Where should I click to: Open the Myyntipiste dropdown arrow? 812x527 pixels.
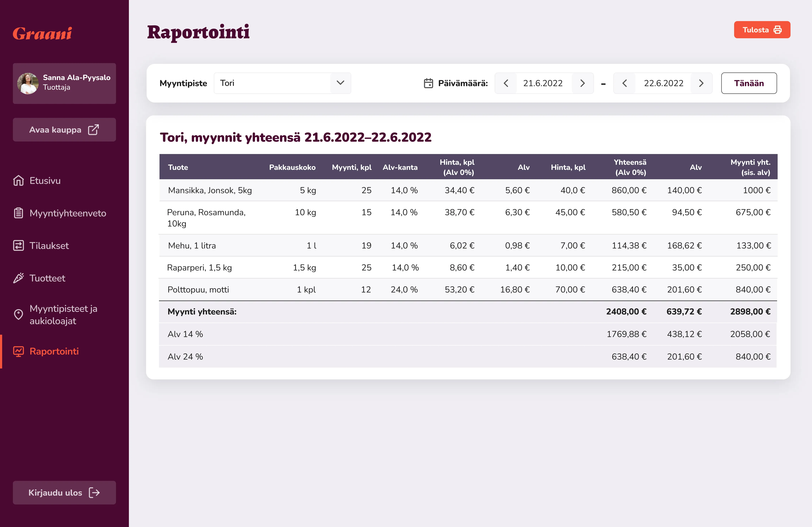(340, 83)
